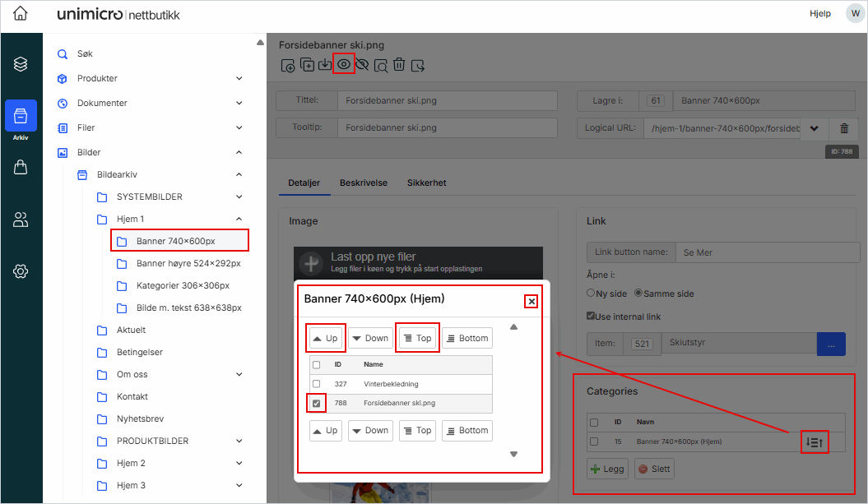Uncheck the Forsidebanner ski.png row checkbox
Screen dimensions: 868x504
(317, 404)
